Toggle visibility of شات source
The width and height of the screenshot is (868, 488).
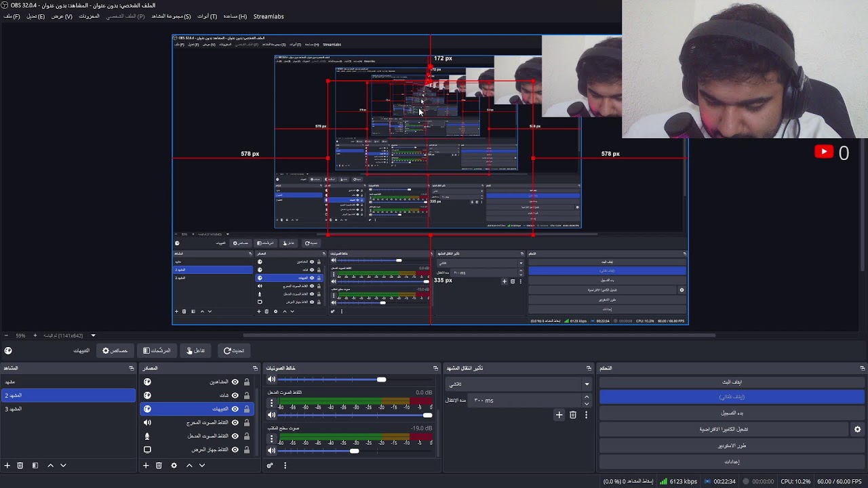click(235, 395)
